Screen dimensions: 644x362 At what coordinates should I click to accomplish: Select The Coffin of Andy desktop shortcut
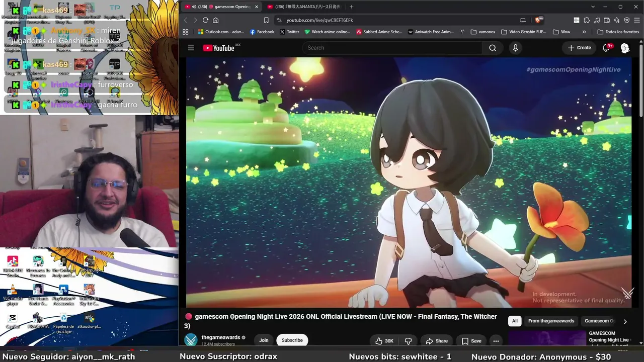point(63,267)
